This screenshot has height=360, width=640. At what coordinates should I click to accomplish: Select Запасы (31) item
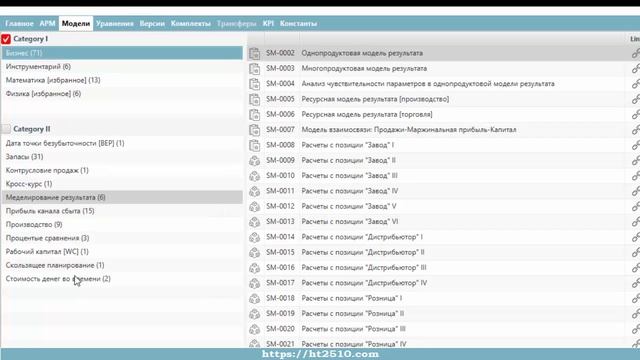pyautogui.click(x=122, y=157)
